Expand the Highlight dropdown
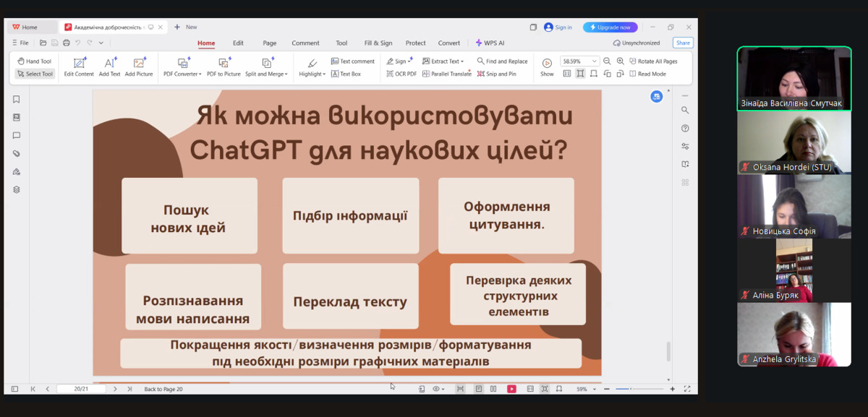868x417 pixels. tap(312, 74)
